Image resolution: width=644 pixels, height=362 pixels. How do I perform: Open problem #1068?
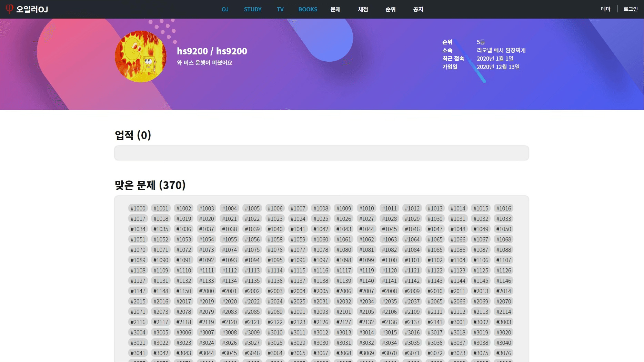pyautogui.click(x=504, y=239)
